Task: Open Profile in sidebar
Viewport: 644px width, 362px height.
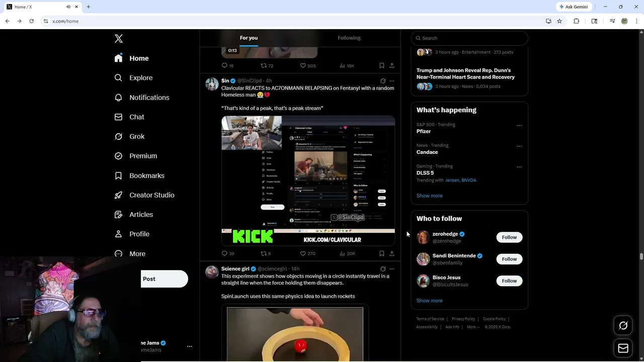Action: (132, 234)
